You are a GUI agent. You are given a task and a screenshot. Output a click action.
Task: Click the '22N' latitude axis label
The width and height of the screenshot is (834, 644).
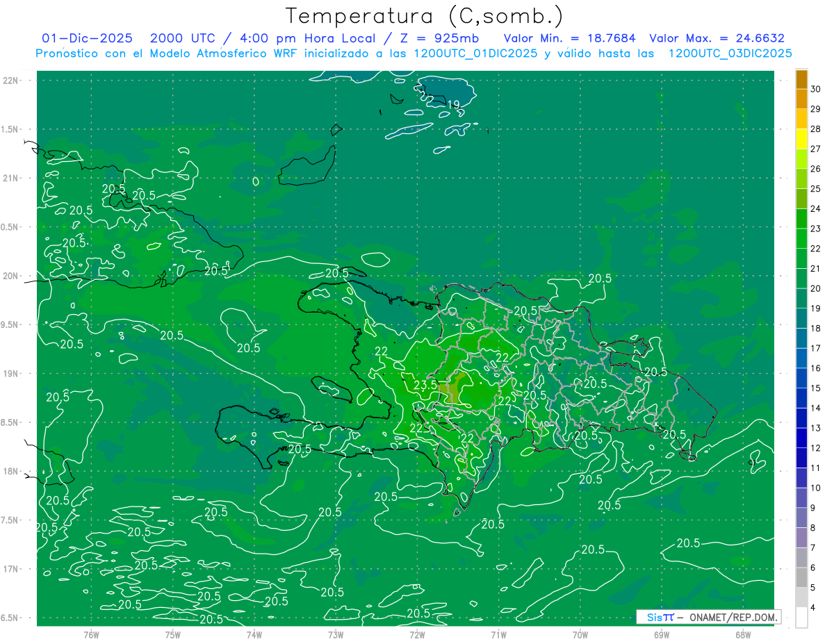(10, 80)
